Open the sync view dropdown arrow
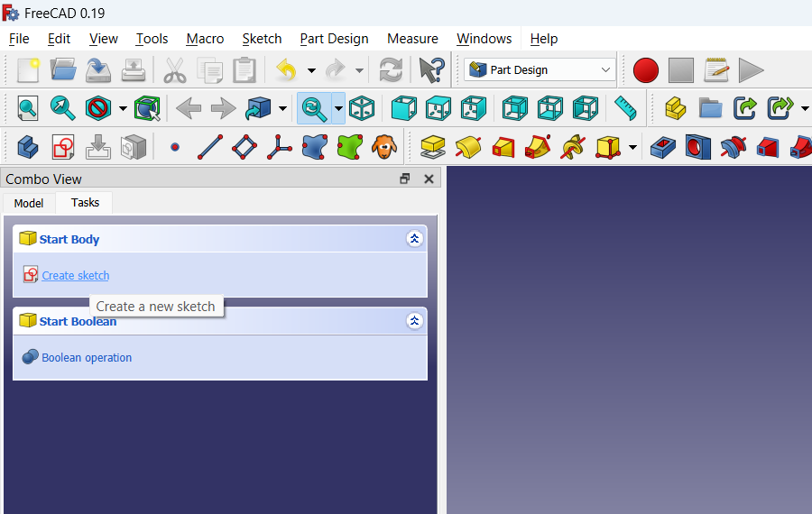This screenshot has height=514, width=812. pyautogui.click(x=338, y=109)
